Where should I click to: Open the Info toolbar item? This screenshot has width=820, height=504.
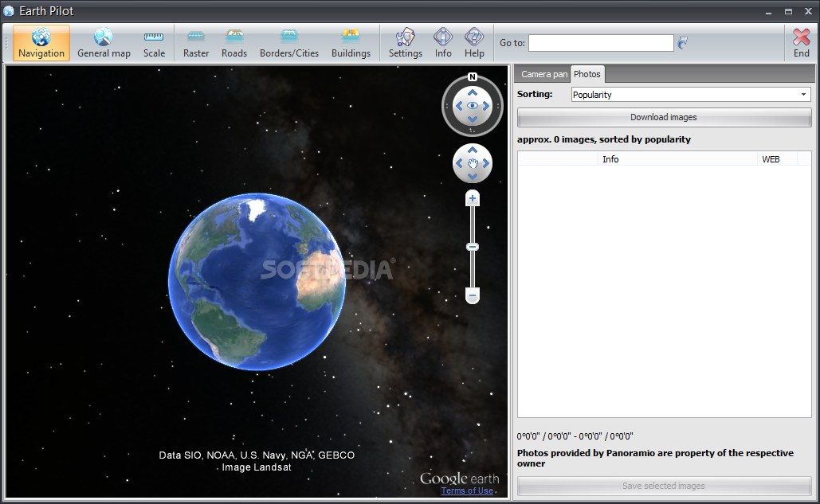pyautogui.click(x=443, y=43)
